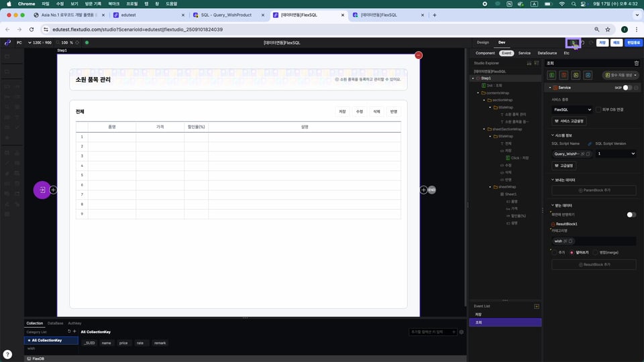The height and width of the screenshot is (362, 644).
Task: Toggle the SKIP switch for Service
Action: point(627,88)
